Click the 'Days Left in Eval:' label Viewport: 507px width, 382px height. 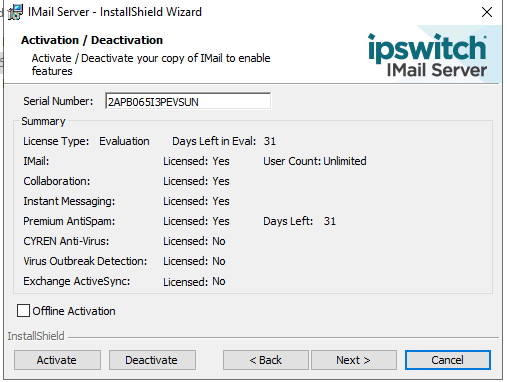pyautogui.click(x=214, y=141)
